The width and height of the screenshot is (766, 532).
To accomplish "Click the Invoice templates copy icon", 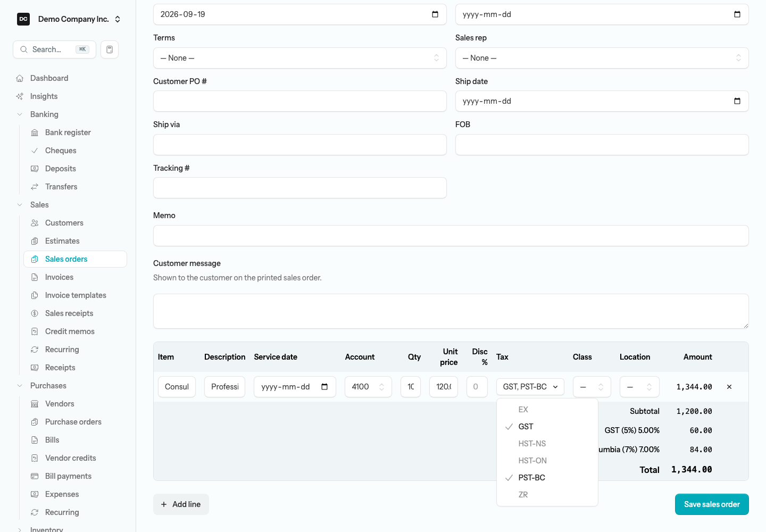I will point(35,295).
